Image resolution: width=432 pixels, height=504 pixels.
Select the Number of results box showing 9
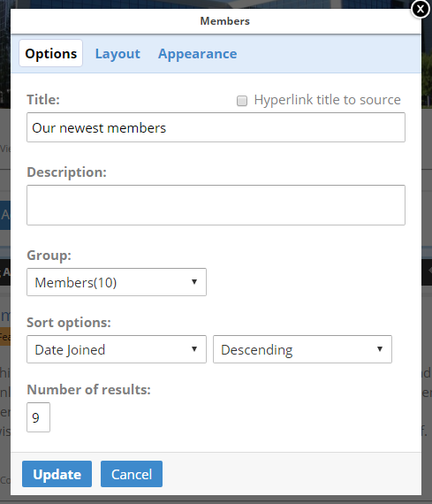[38, 417]
